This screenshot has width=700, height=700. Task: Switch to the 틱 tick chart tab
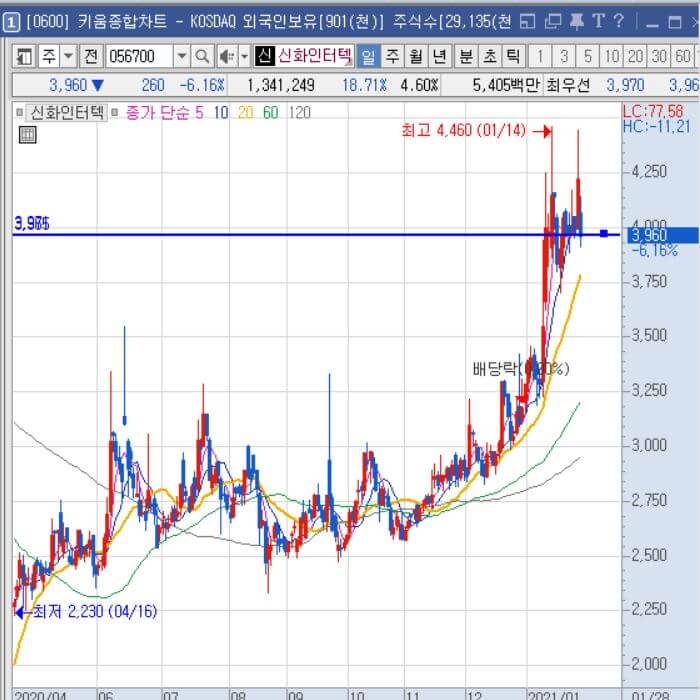tap(513, 56)
